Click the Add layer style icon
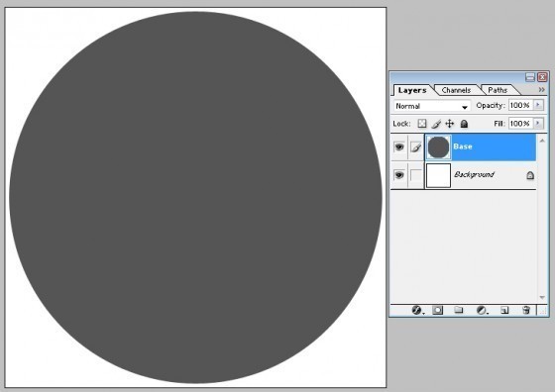Image resolution: width=555 pixels, height=392 pixels. pos(417,311)
